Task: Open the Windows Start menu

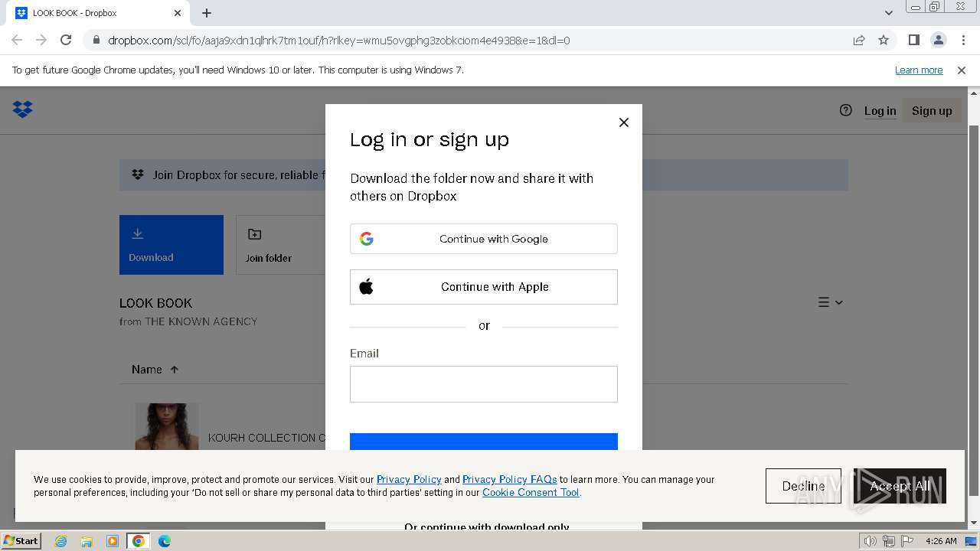Action: (21, 541)
